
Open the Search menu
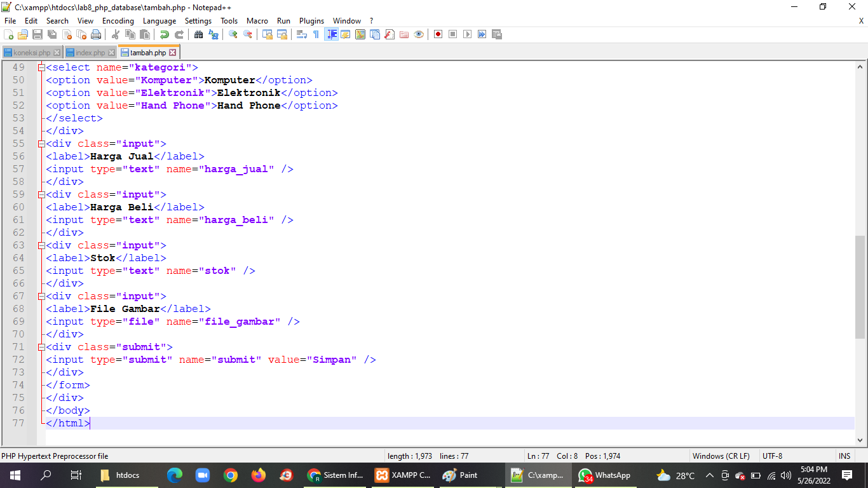[57, 20]
